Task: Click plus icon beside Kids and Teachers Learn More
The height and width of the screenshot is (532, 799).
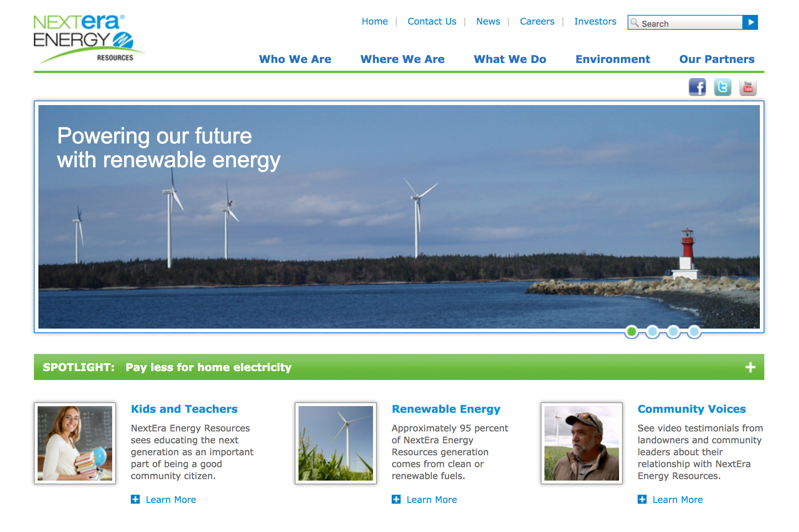Action: [x=135, y=499]
